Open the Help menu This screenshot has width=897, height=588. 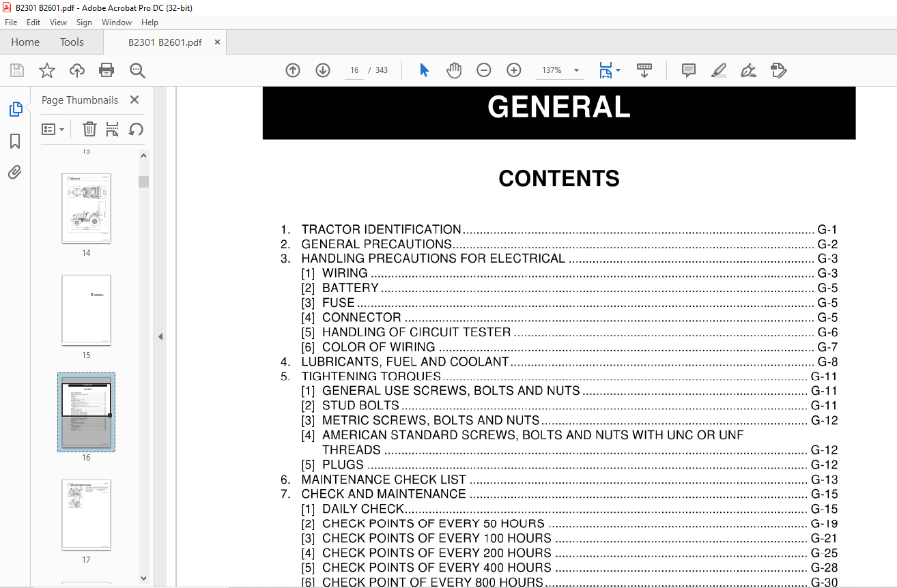click(x=149, y=23)
